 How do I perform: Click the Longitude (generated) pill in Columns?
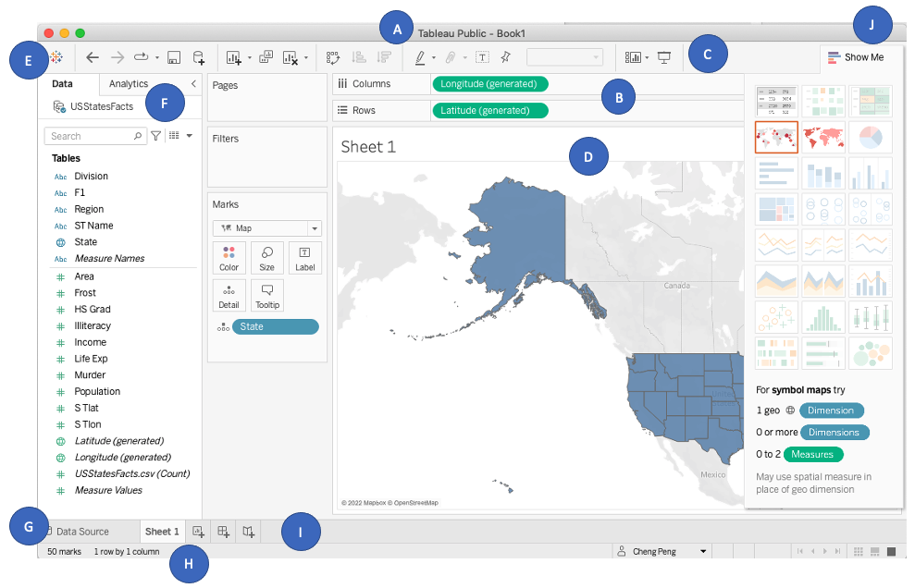tap(489, 84)
